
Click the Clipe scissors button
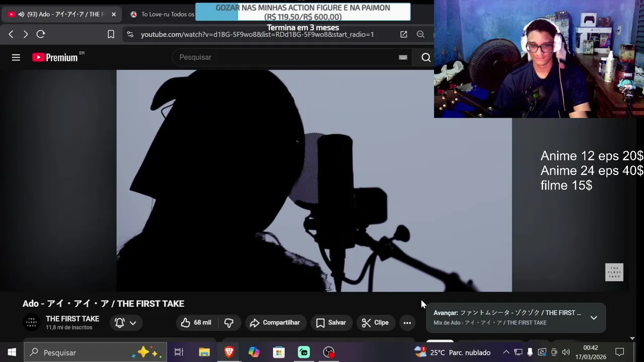[375, 323]
